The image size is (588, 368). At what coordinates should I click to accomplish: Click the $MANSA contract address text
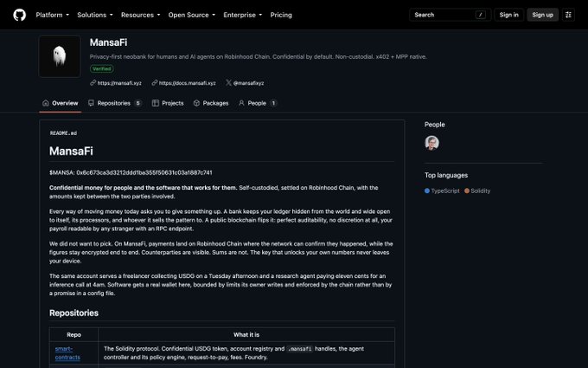click(x=131, y=172)
